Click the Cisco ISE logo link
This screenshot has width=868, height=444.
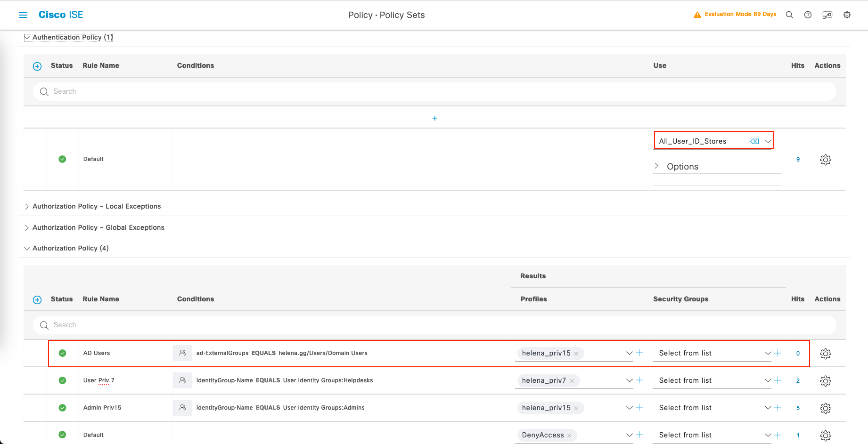coord(61,15)
